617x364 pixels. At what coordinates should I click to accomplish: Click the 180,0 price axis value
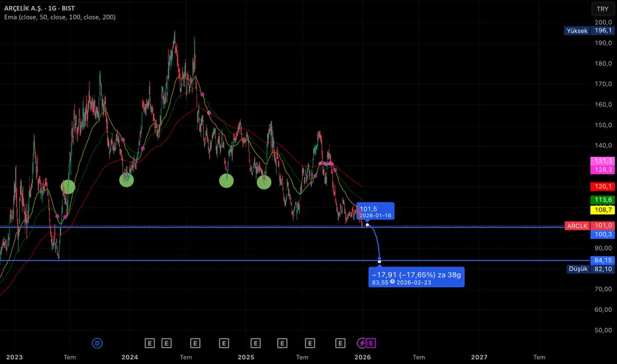click(603, 63)
